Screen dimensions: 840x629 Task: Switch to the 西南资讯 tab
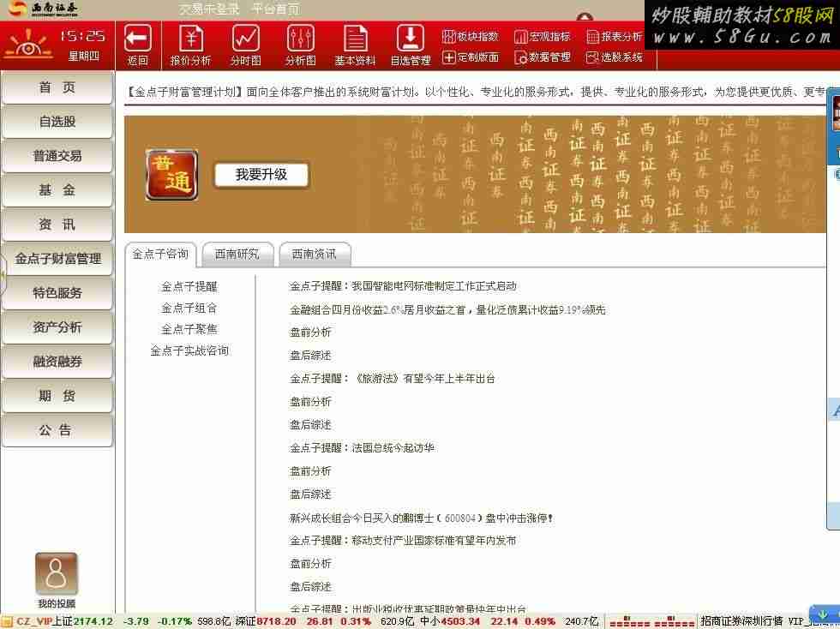[x=315, y=255]
